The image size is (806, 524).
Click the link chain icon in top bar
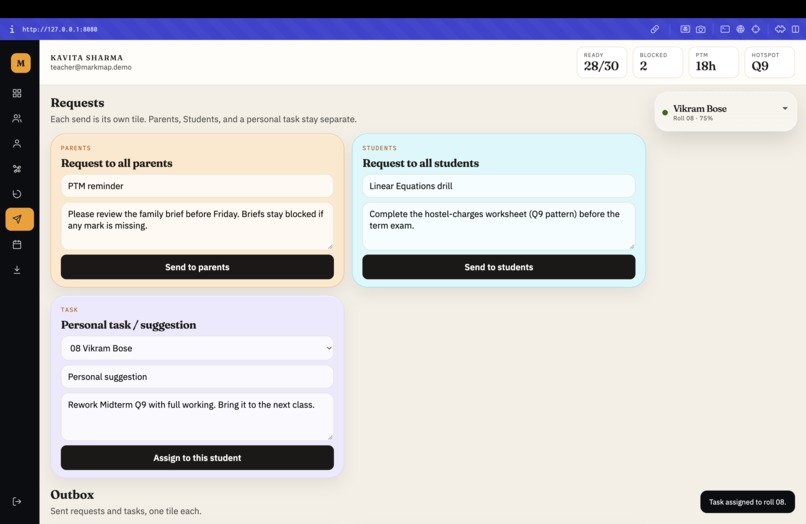tap(654, 29)
